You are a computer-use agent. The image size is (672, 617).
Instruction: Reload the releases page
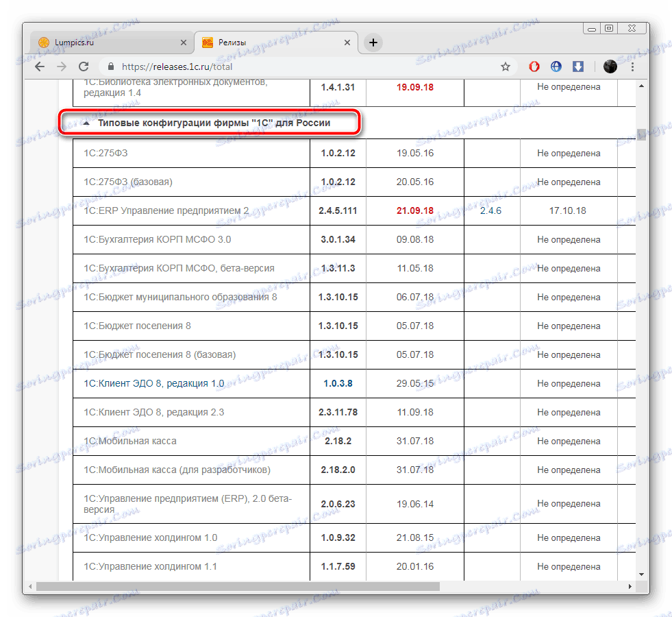pos(84,66)
